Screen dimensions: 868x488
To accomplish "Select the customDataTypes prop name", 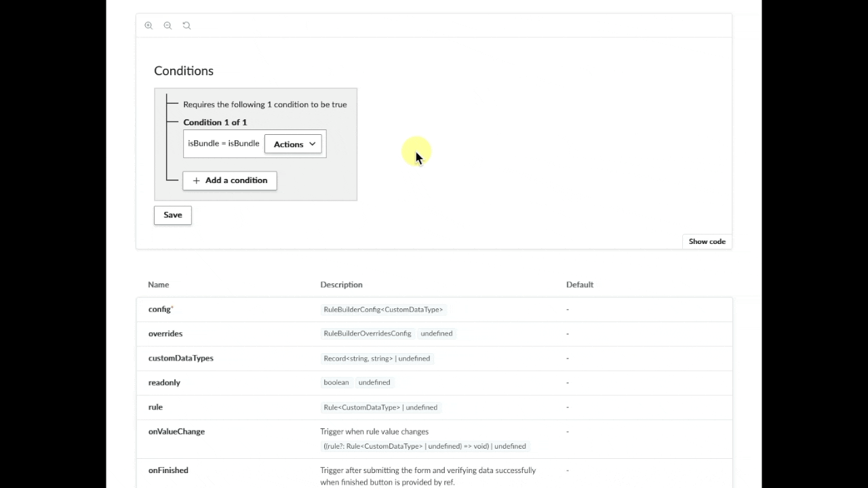I will coord(180,359).
